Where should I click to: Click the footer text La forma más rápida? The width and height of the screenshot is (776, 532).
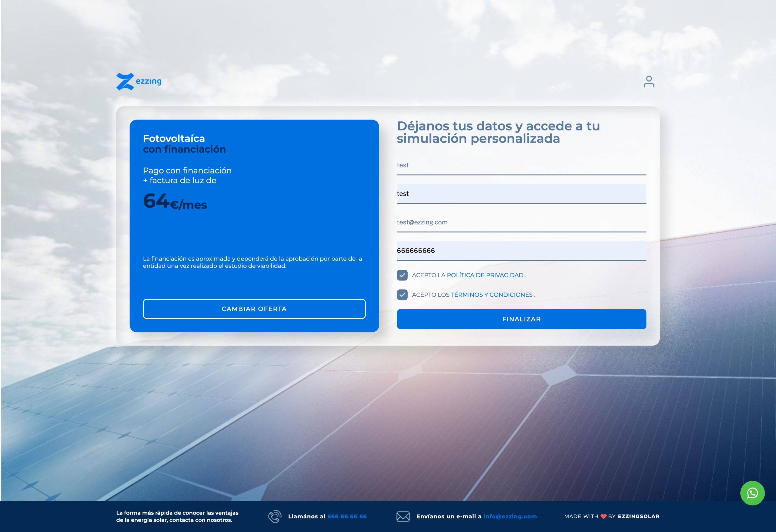pyautogui.click(x=177, y=516)
